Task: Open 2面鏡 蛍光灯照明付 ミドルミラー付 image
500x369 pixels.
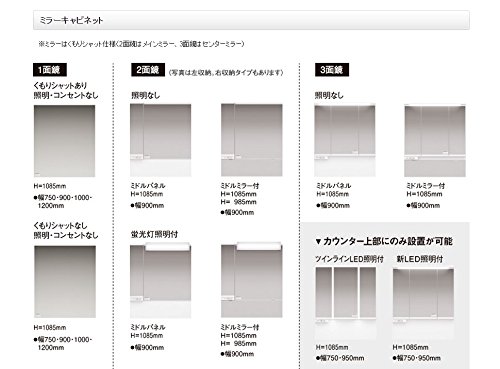Action: coord(252,280)
